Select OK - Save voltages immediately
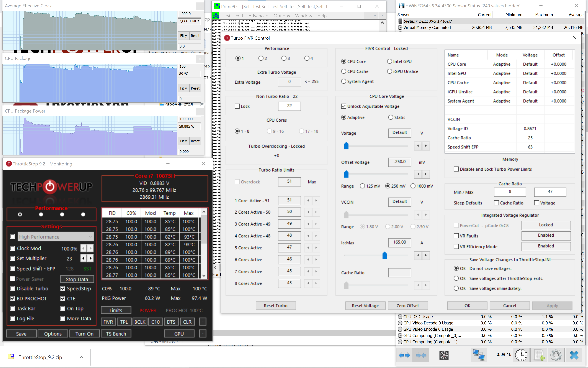This screenshot has width=588, height=368. click(x=456, y=288)
